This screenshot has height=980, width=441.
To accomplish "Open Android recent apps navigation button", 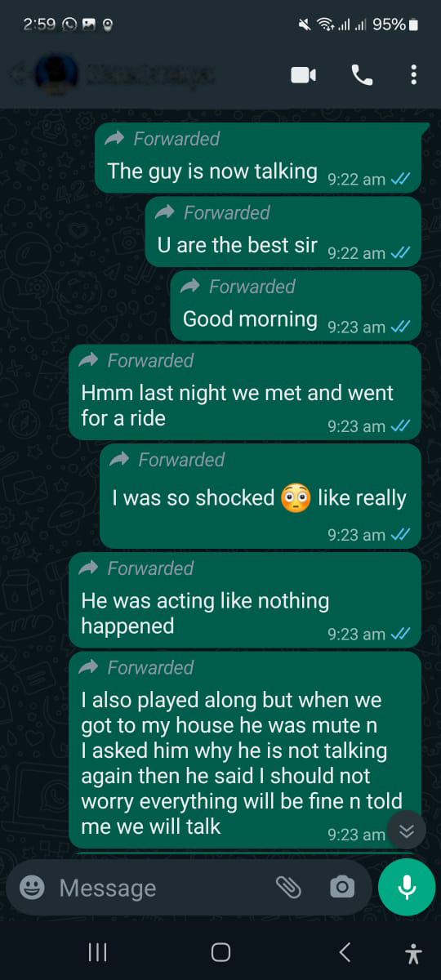I will [97, 952].
